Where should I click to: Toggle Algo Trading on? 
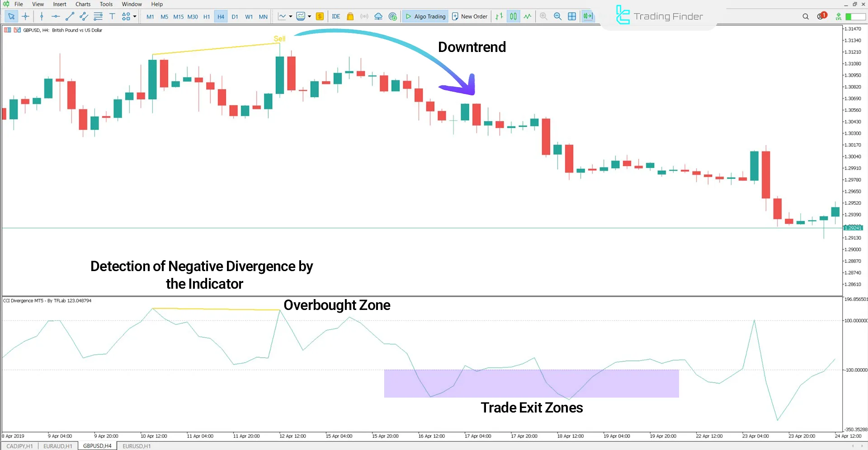425,16
